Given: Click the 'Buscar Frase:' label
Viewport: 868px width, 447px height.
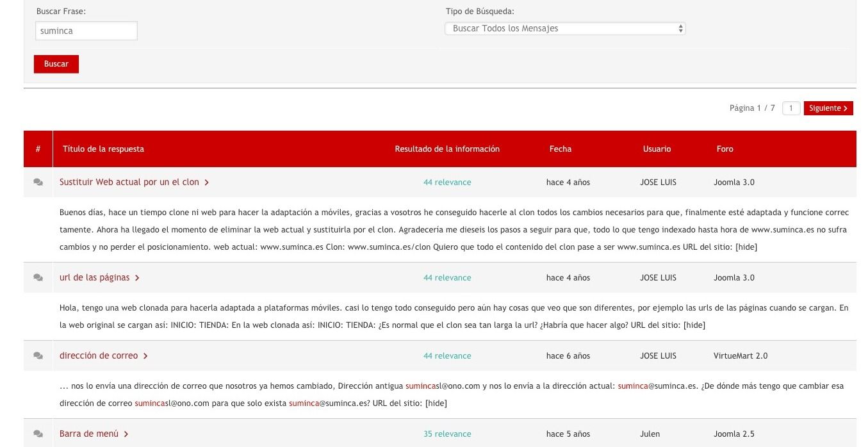Looking at the screenshot, I should coord(61,12).
